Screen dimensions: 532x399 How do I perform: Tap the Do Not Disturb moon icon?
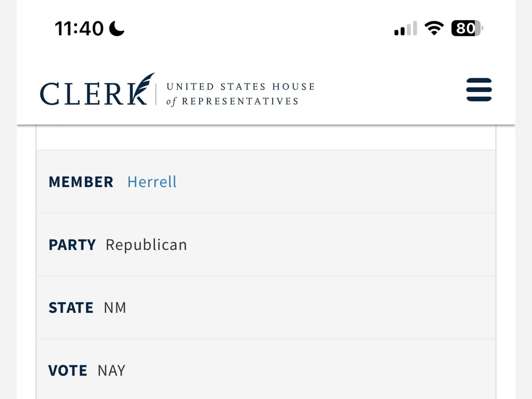click(x=117, y=29)
